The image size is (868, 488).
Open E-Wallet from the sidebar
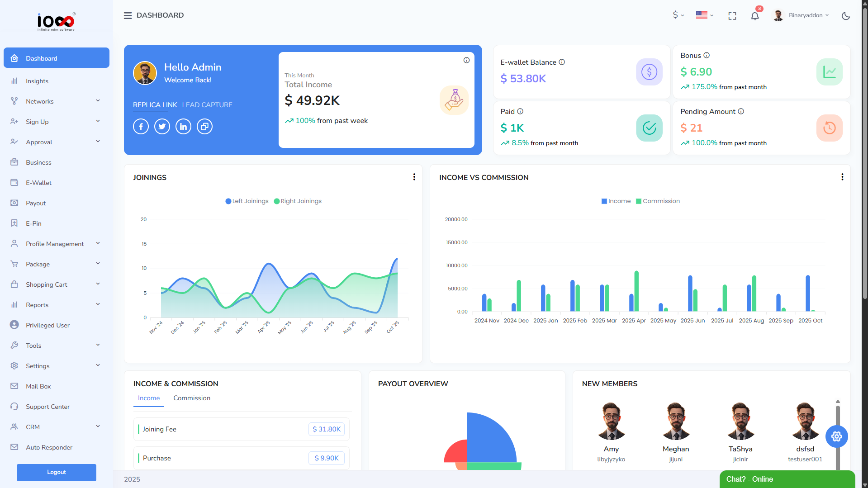(38, 183)
